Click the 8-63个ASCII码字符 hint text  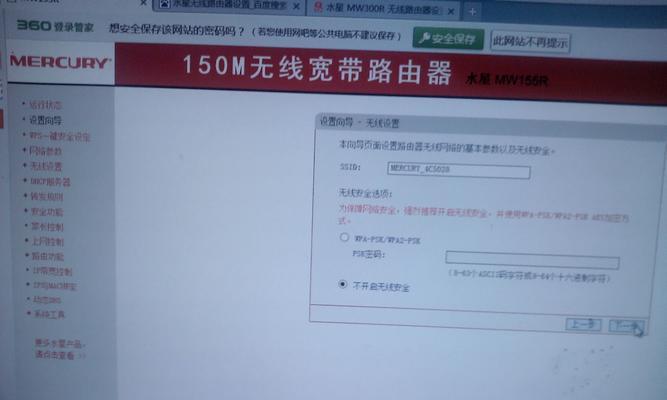pyautogui.click(x=529, y=276)
